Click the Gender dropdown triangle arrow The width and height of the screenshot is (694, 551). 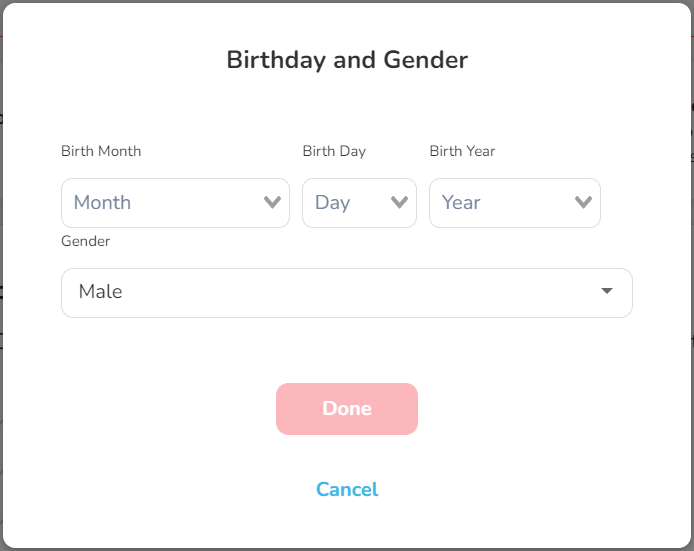click(x=607, y=291)
